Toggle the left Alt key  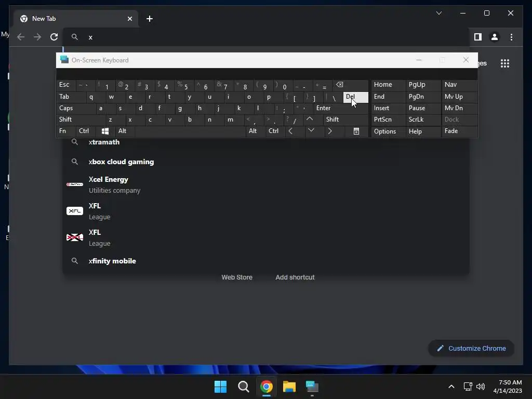tap(125, 131)
